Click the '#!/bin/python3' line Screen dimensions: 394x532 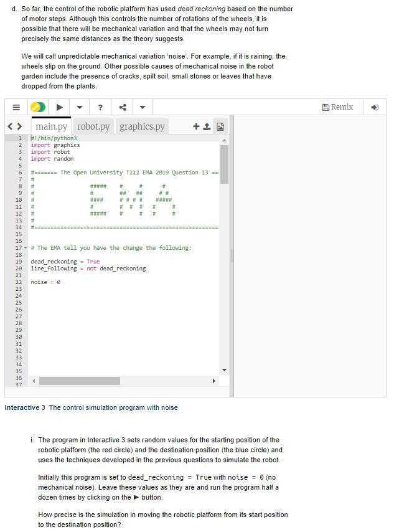pyautogui.click(x=54, y=138)
